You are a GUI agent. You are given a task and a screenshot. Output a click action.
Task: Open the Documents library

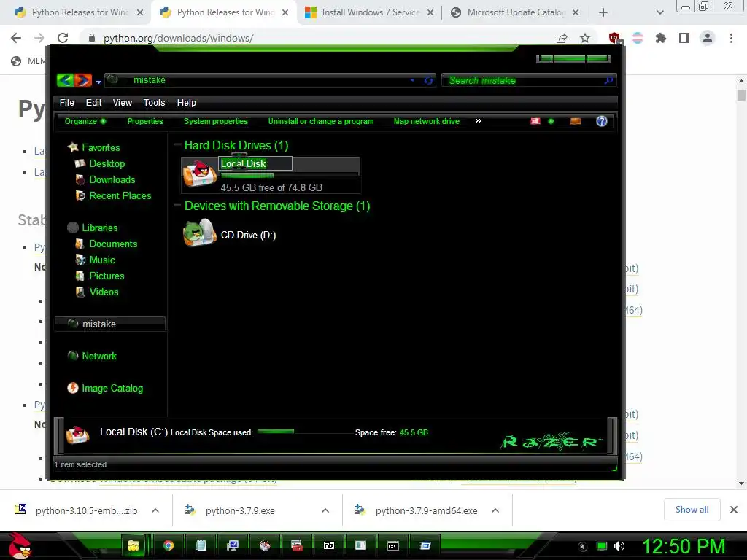pyautogui.click(x=113, y=244)
